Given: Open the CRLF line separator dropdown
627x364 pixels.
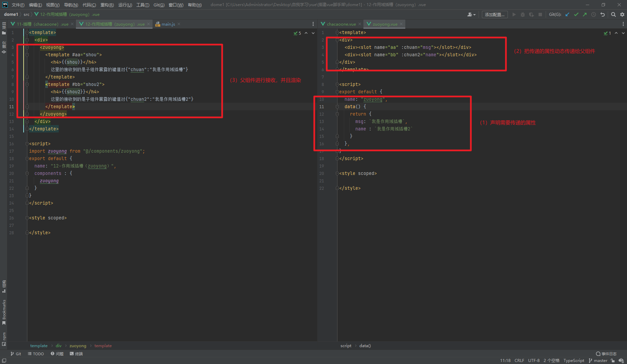Looking at the screenshot, I should coord(519,361).
